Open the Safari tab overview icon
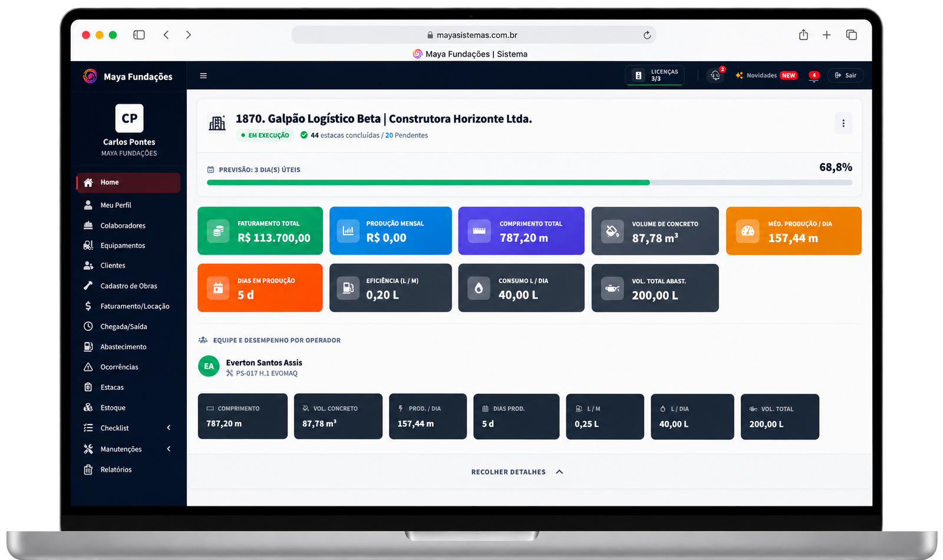This screenshot has width=943, height=560. (x=852, y=35)
